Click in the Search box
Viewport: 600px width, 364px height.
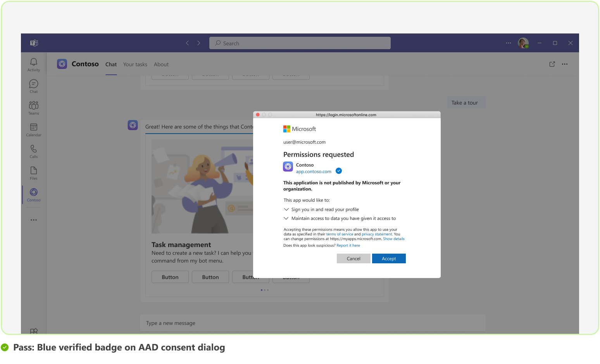point(300,43)
